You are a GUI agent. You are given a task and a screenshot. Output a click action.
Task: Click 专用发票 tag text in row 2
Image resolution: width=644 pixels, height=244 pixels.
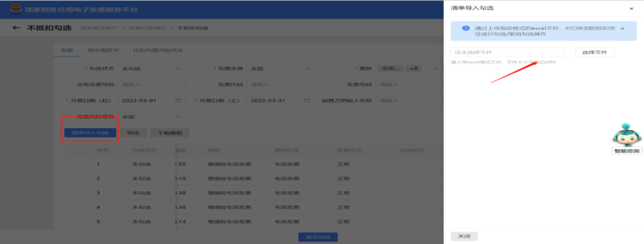click(287, 179)
